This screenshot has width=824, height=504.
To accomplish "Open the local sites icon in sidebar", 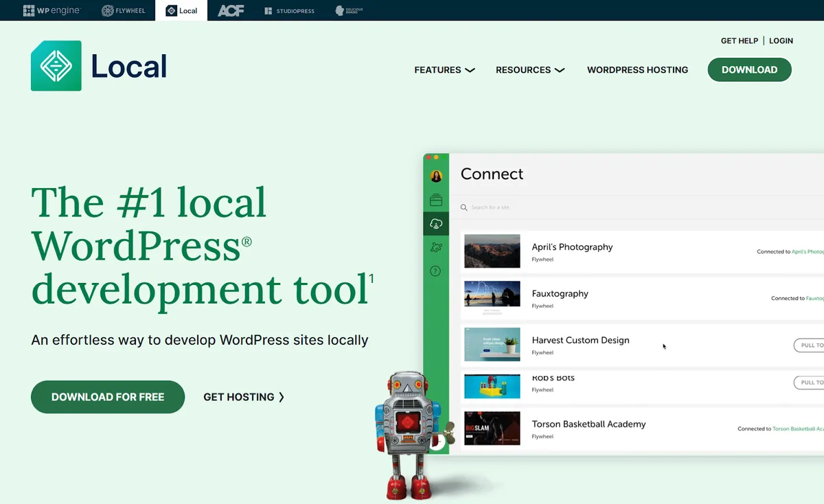I will click(436, 201).
